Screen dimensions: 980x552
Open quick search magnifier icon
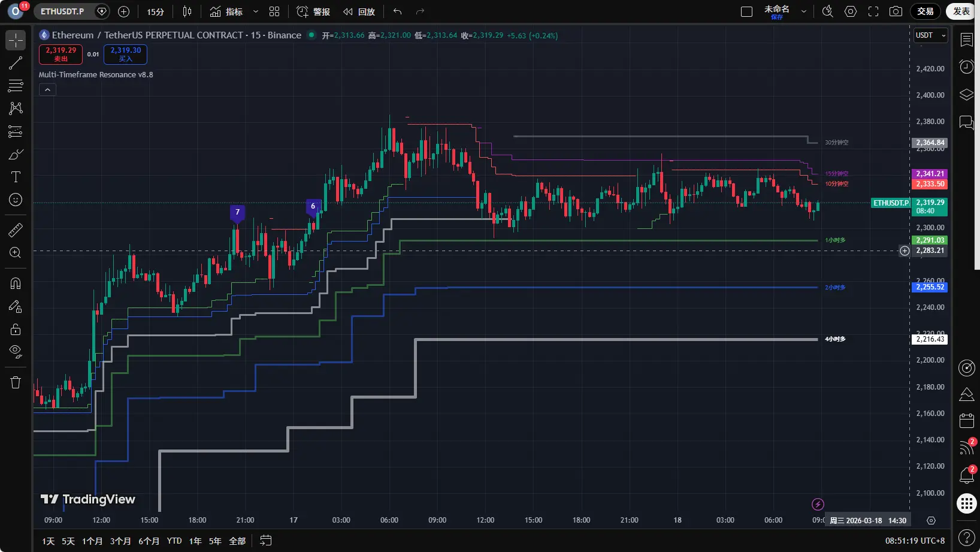[x=828, y=11]
